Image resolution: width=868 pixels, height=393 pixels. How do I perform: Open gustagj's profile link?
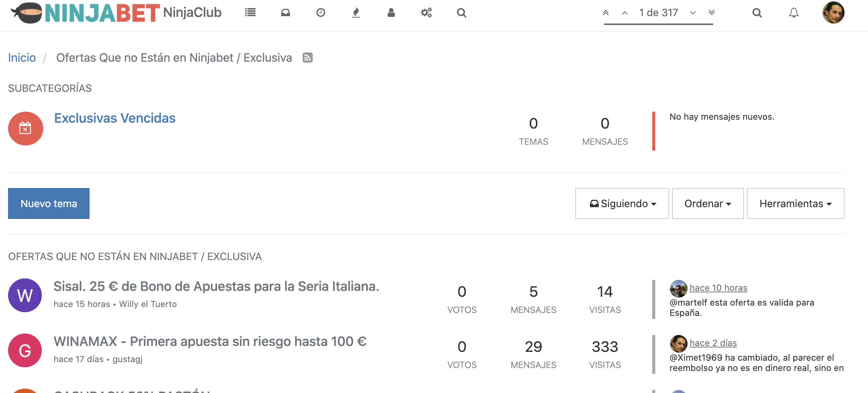click(x=127, y=359)
